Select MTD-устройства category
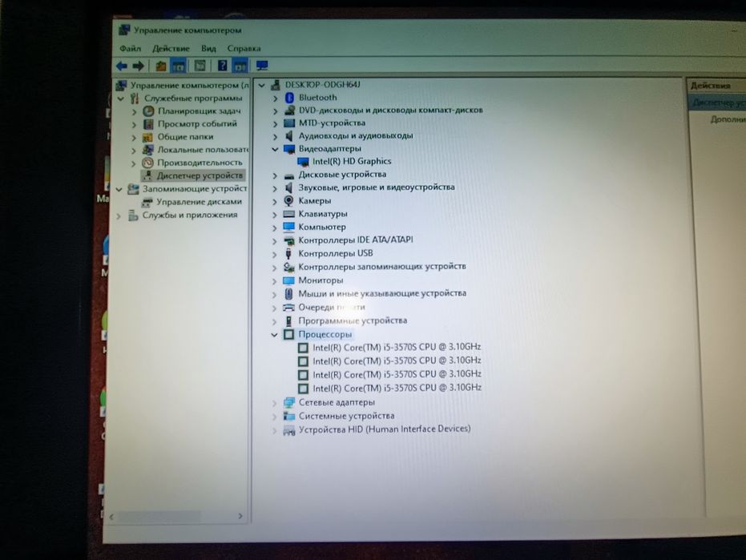The height and width of the screenshot is (560, 746). 332,123
